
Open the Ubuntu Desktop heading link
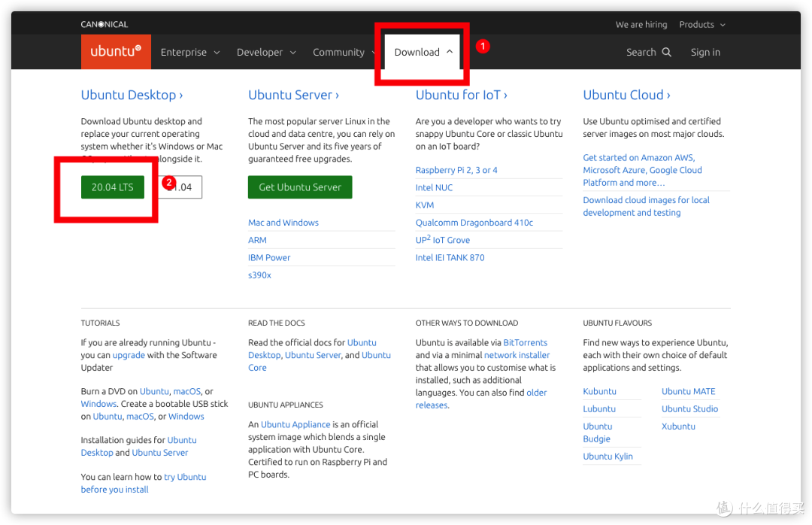click(x=132, y=95)
